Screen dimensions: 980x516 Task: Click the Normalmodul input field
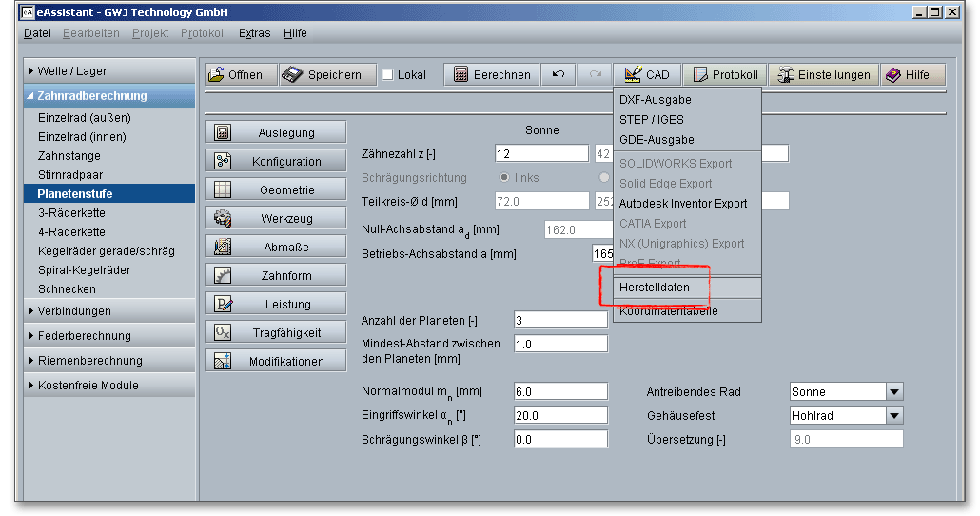(x=559, y=392)
